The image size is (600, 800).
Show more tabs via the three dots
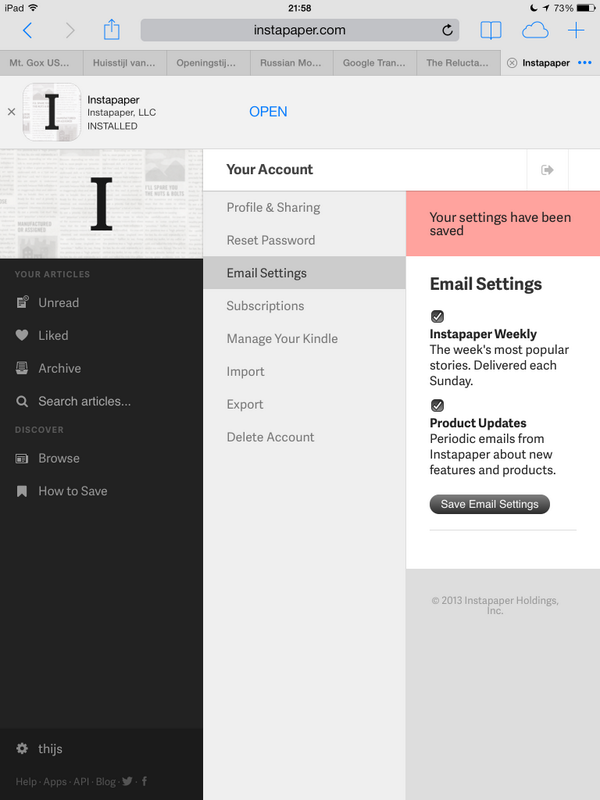point(585,63)
